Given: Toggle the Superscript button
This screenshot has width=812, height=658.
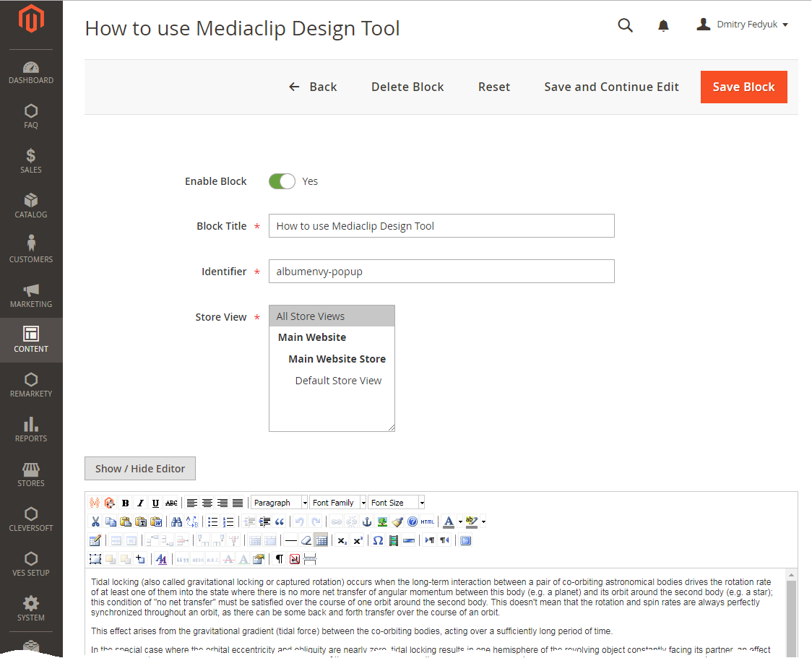Looking at the screenshot, I should (358, 540).
